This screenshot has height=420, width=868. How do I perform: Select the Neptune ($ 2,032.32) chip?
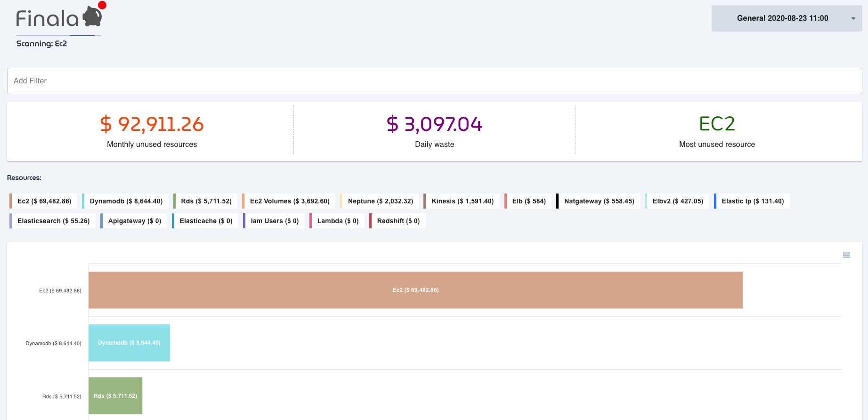tap(380, 201)
